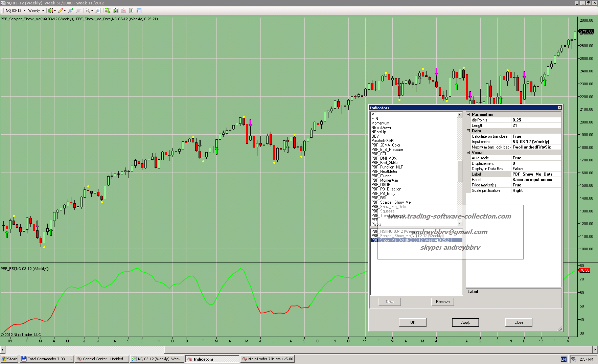Click the Length value field

click(x=535, y=126)
